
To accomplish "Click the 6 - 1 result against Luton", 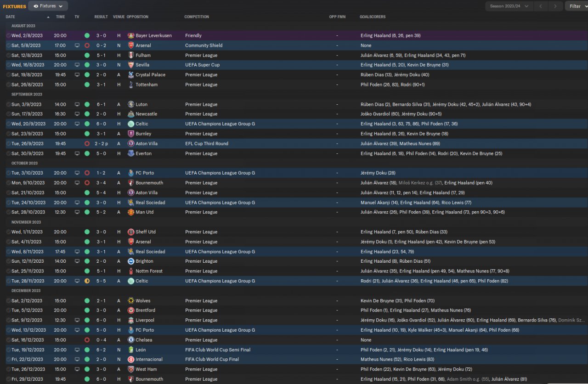I will 101,104.
